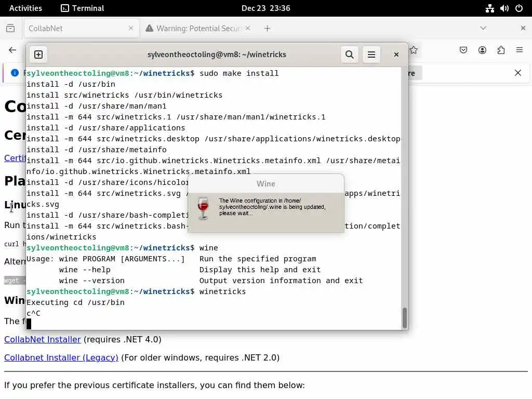532x399 pixels.
Task: Click the Wine dialog title bar
Action: pos(266,184)
